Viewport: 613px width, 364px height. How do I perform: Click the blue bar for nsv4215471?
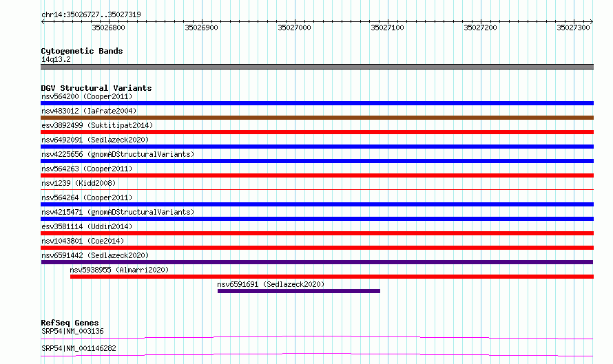tap(317, 219)
